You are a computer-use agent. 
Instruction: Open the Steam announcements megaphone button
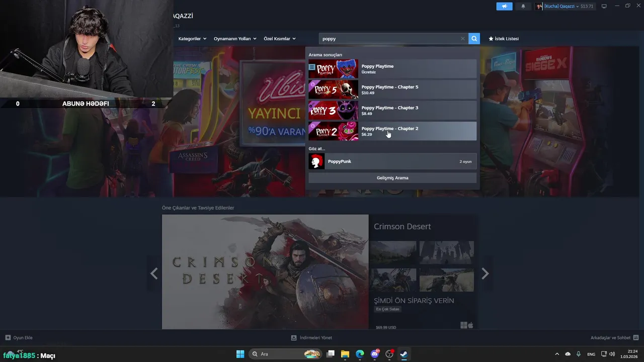click(x=504, y=6)
